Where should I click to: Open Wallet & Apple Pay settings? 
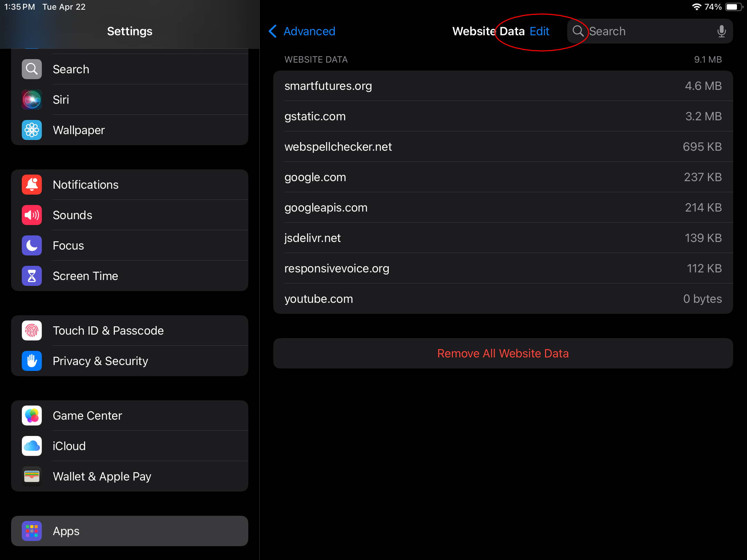[130, 476]
